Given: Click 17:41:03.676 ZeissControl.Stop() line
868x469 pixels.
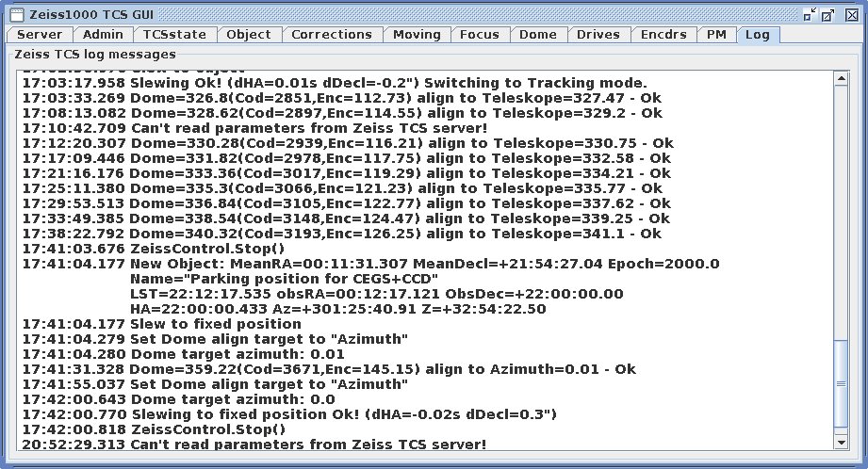Looking at the screenshot, I should 154,249.
